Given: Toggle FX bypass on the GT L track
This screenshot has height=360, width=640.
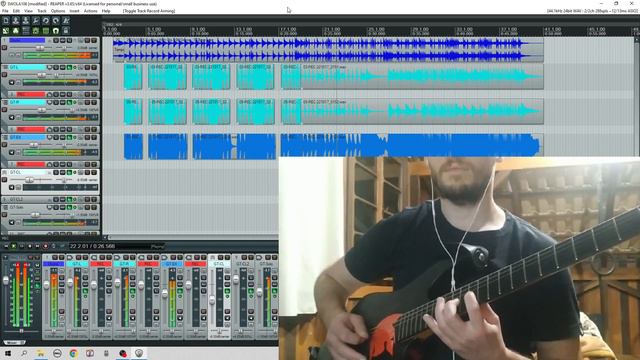Looking at the screenshot, I should pos(74,67).
